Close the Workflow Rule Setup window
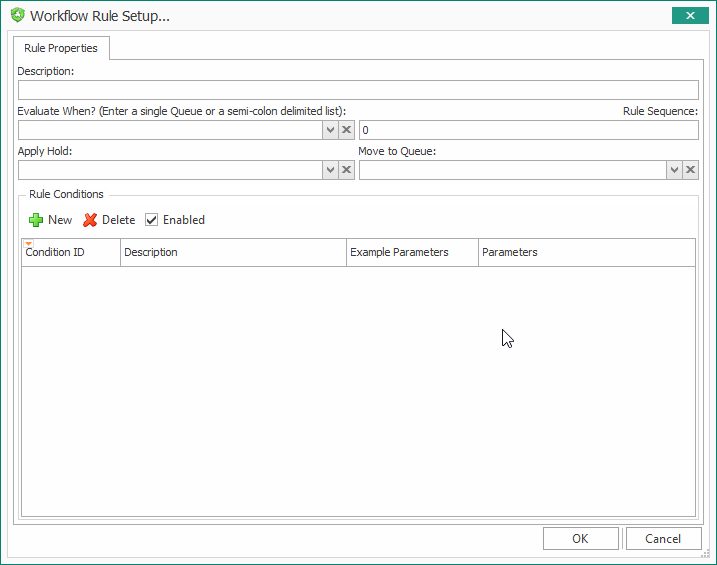 690,16
